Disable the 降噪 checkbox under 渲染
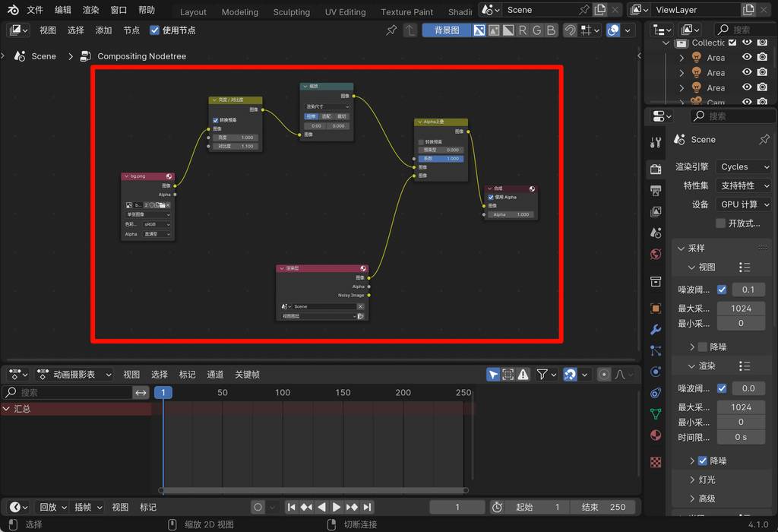The height and width of the screenshot is (532, 778). pos(703,461)
